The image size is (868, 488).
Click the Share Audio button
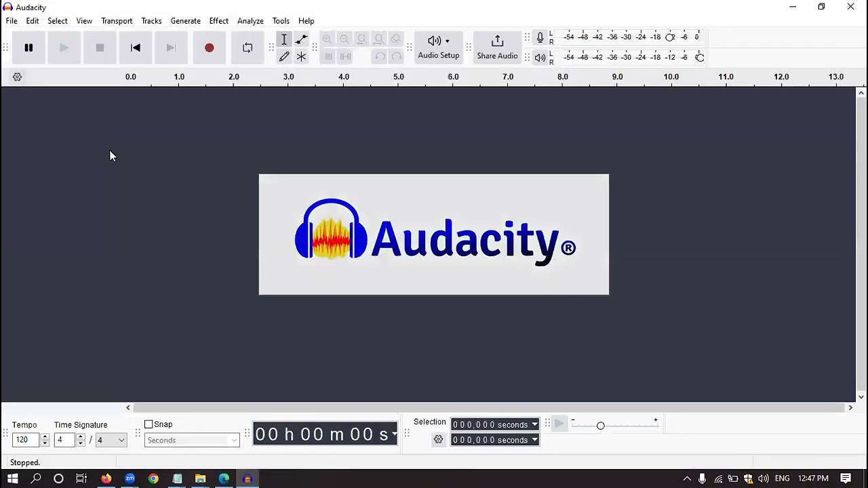[497, 47]
